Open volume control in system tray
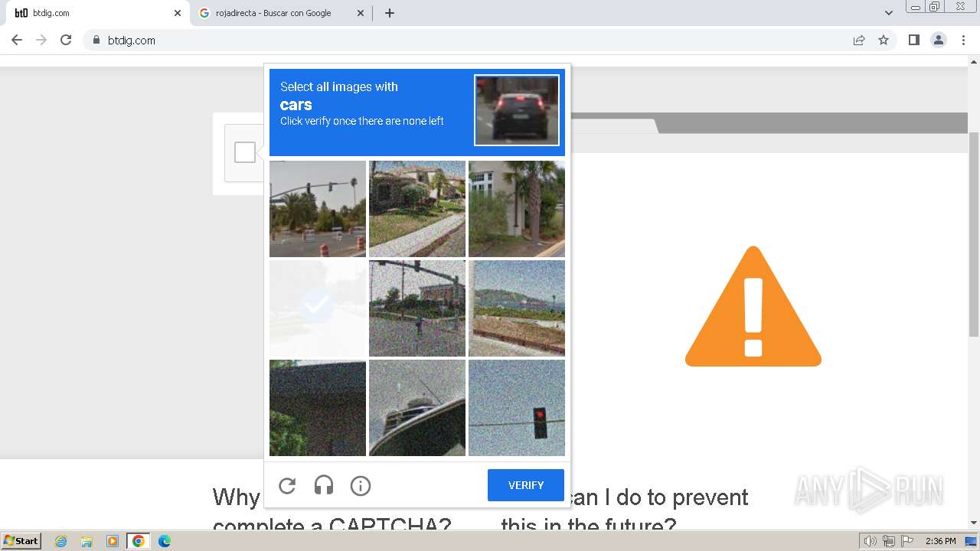 click(871, 541)
